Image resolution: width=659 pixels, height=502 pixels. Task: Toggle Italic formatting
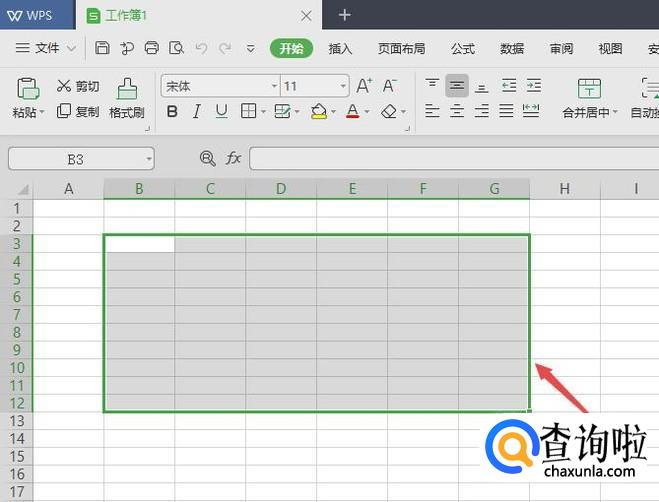point(196,112)
